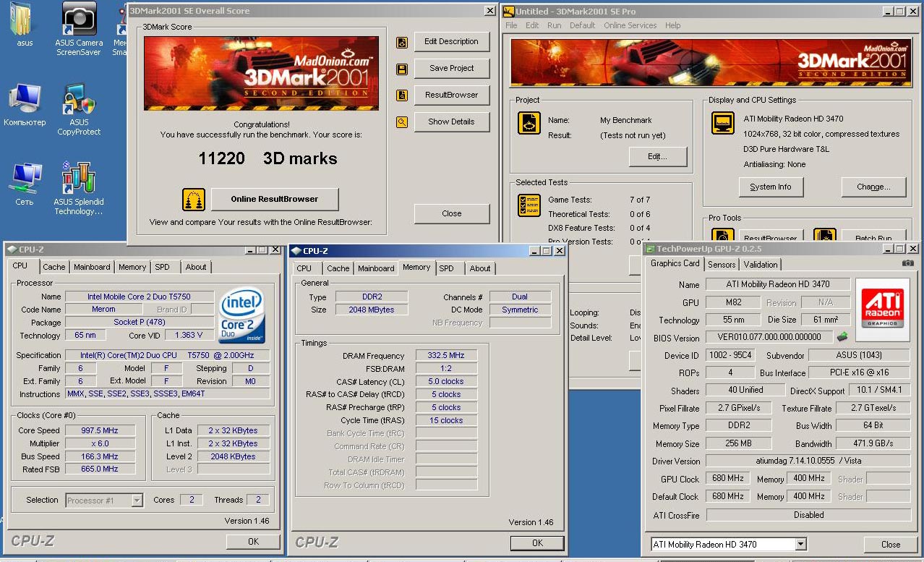Click the Save Project button
Screen dimensions: 924x562
451,69
